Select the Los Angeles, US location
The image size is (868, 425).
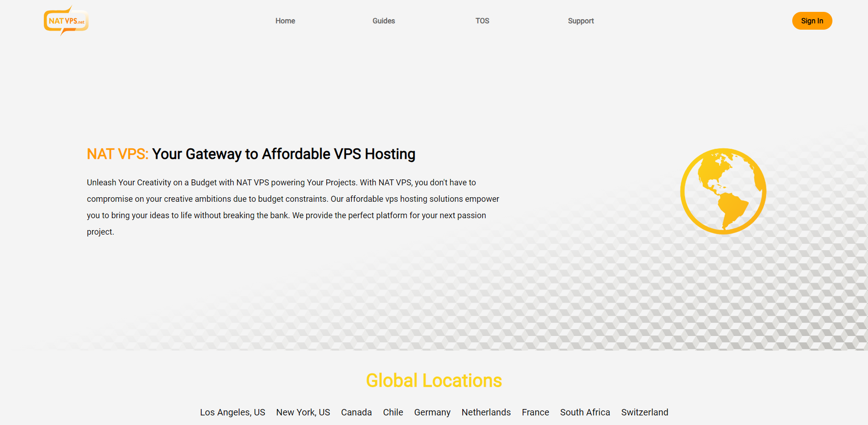tap(233, 412)
